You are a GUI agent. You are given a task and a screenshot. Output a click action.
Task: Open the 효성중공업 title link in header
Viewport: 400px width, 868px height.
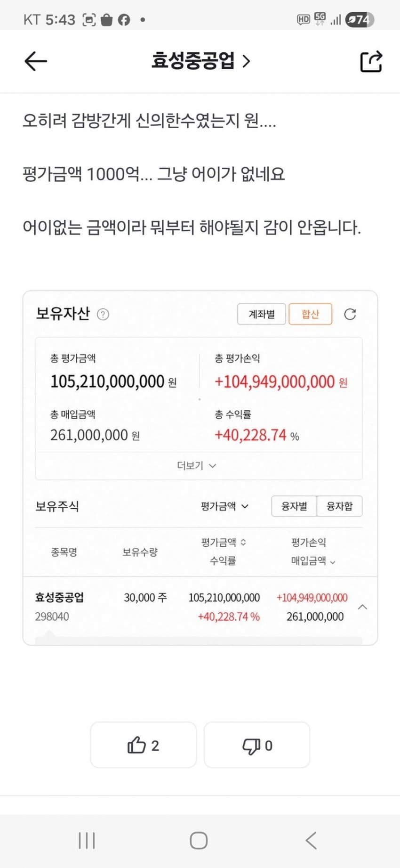click(200, 61)
